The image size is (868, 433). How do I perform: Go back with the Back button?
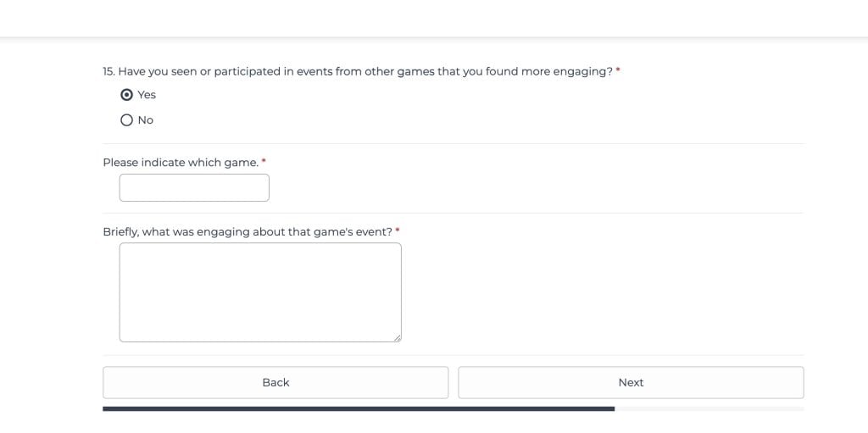[x=275, y=382]
